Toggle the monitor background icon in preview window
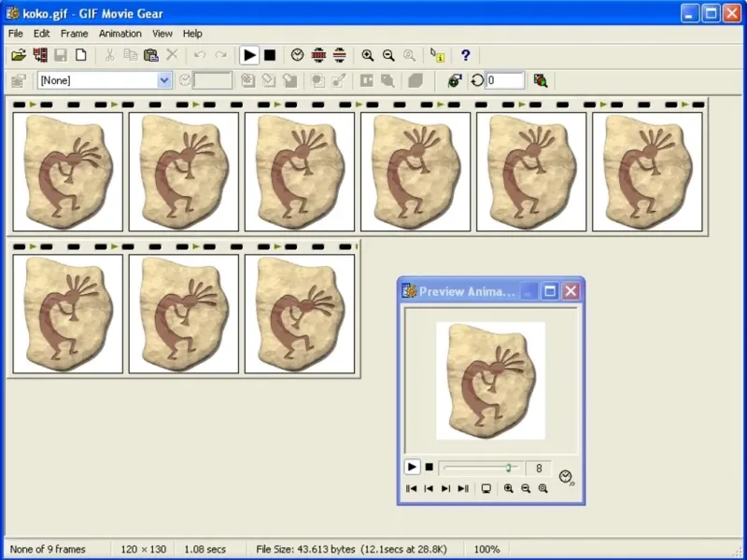The width and height of the screenshot is (747, 560). [x=485, y=488]
